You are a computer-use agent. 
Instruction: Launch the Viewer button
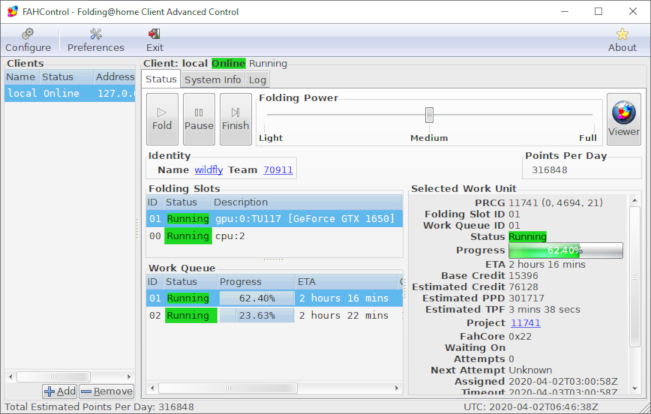click(x=624, y=119)
